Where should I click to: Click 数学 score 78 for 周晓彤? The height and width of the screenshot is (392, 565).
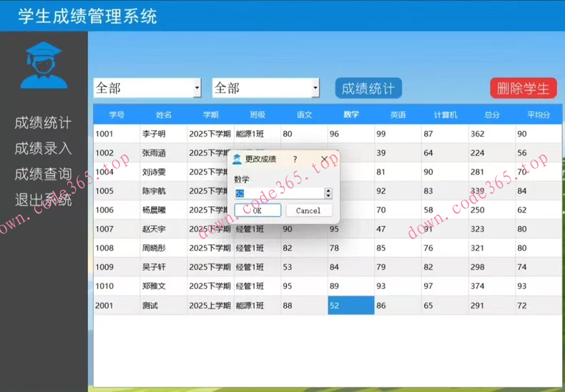(x=351, y=248)
